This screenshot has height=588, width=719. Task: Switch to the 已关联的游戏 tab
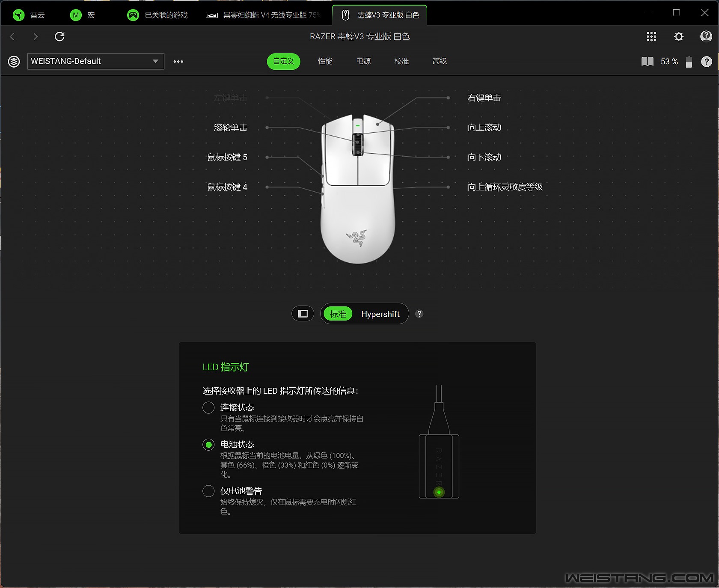pos(157,15)
